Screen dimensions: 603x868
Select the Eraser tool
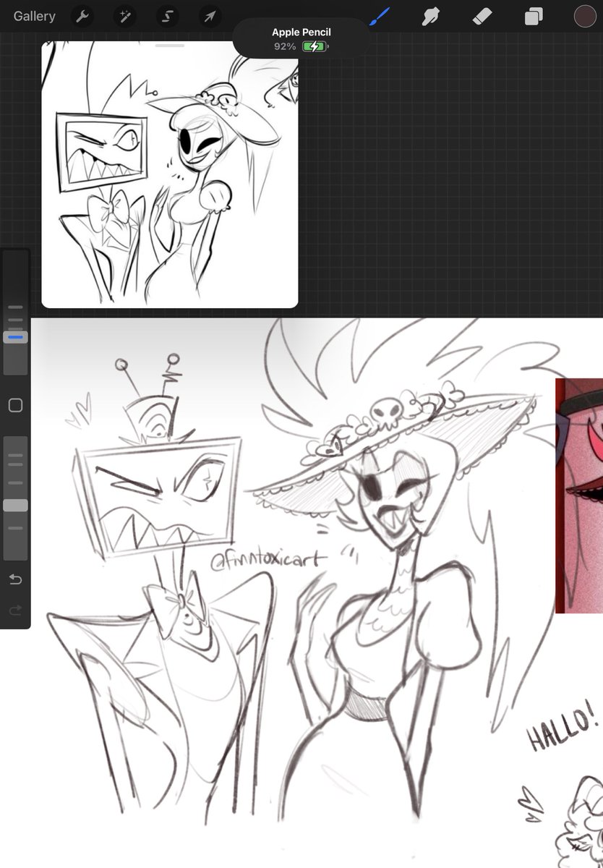482,16
